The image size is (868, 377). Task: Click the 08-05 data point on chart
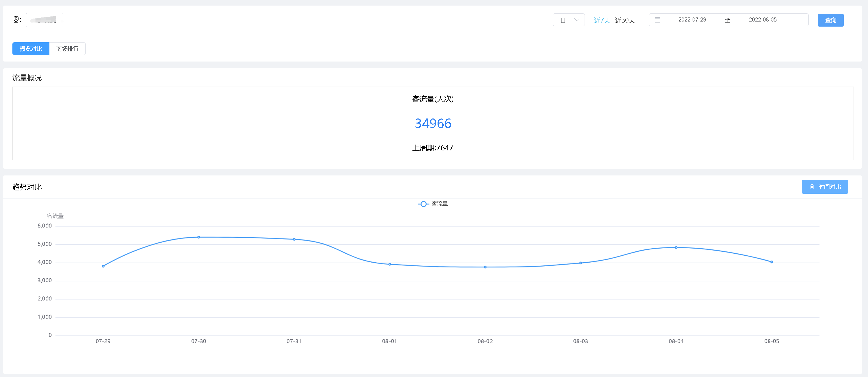click(x=771, y=262)
